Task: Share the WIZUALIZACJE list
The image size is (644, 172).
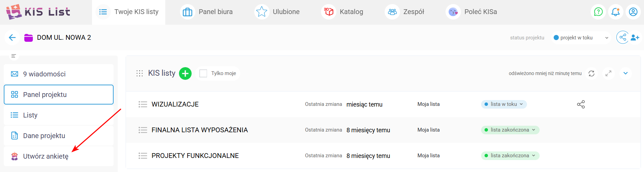Action: 581,104
